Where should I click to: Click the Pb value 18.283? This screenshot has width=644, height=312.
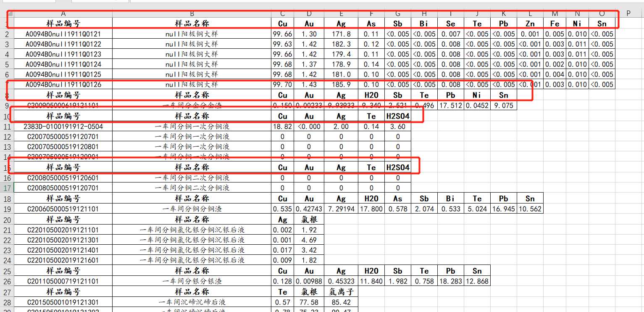[x=451, y=281]
